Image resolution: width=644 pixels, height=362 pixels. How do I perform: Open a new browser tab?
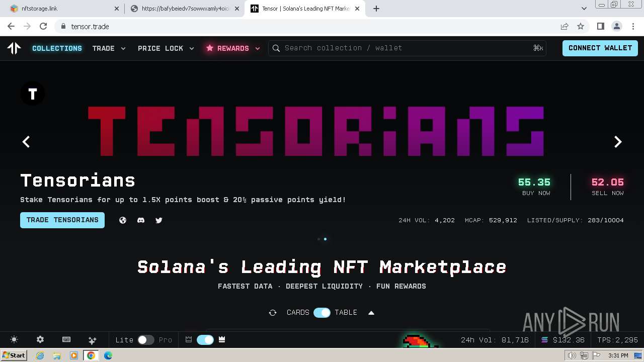pos(376,9)
